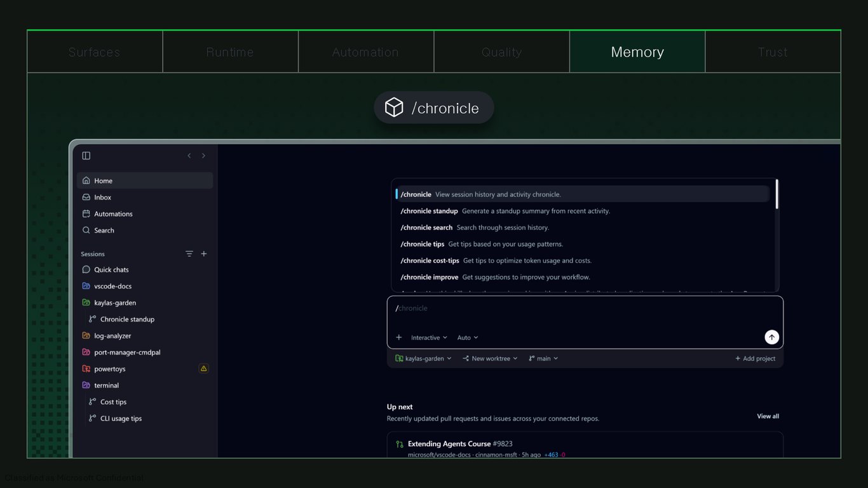The width and height of the screenshot is (868, 488).
Task: Open the Auto model dropdown
Action: [x=468, y=337]
